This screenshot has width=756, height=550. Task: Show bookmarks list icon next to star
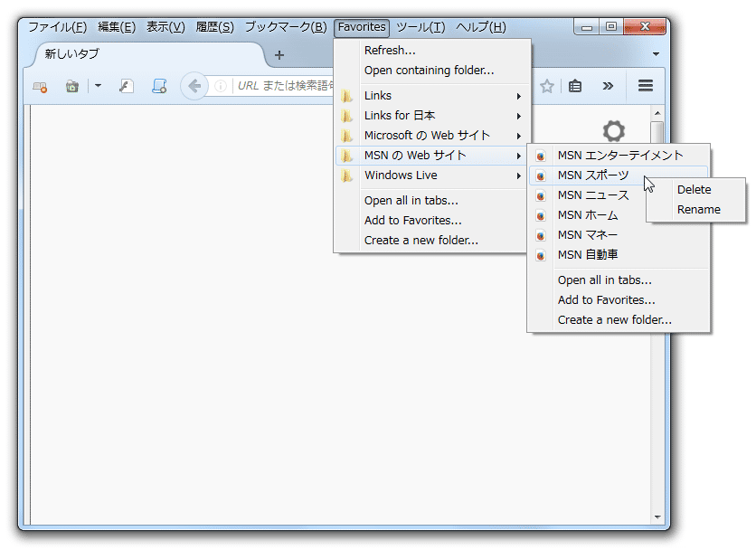click(x=575, y=86)
